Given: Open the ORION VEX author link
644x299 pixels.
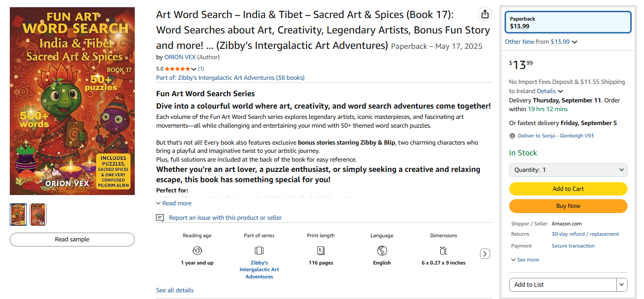Looking at the screenshot, I should pos(180,57).
